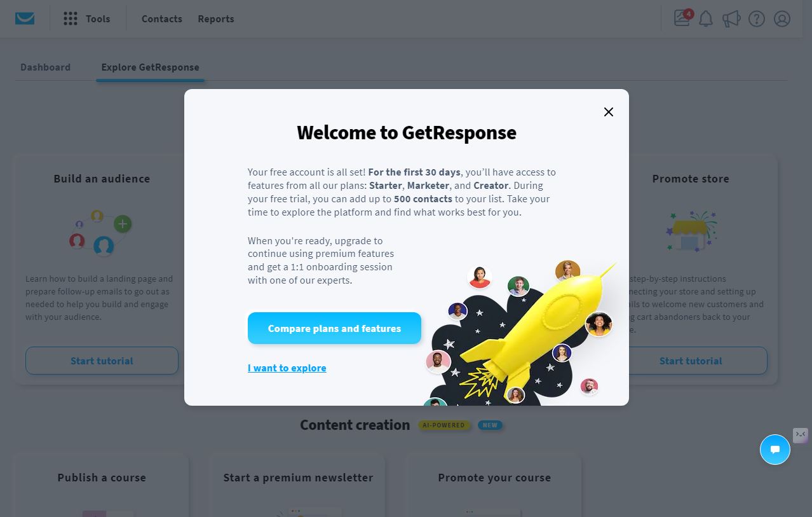Open the notifications bell icon
Screen dimensions: 812x517
706,18
